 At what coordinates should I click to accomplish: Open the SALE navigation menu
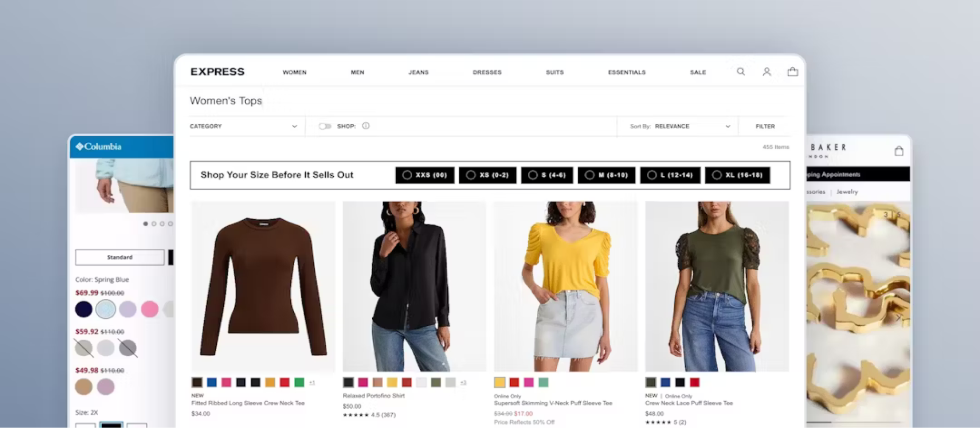pyautogui.click(x=698, y=72)
